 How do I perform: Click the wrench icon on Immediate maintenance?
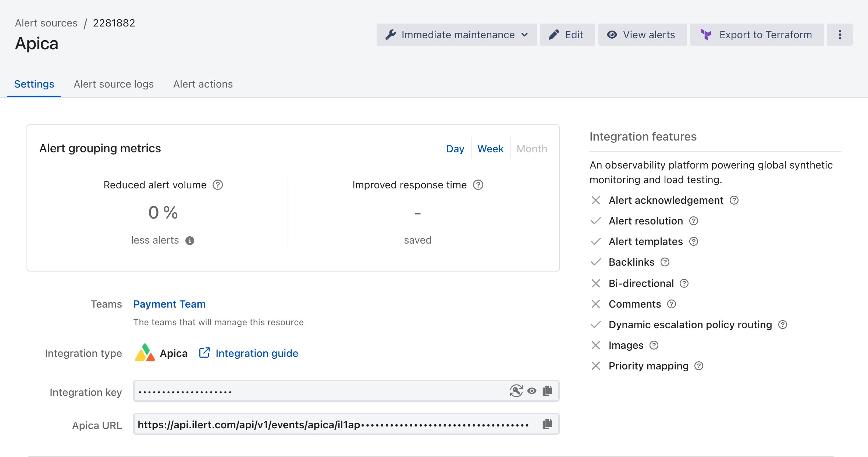tap(391, 35)
